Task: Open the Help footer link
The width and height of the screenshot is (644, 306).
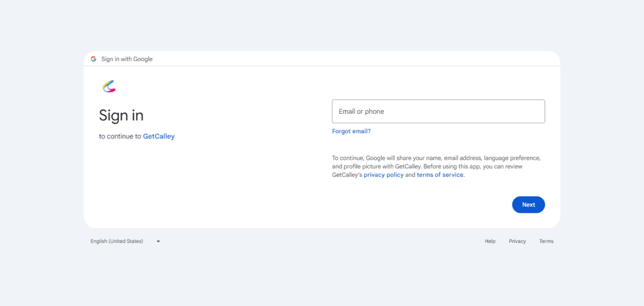Action: click(490, 241)
